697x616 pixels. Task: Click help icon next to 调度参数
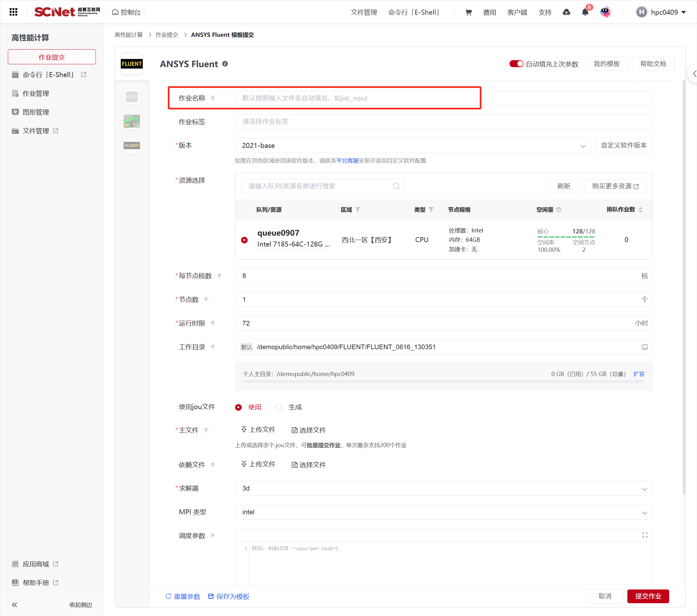(x=213, y=535)
